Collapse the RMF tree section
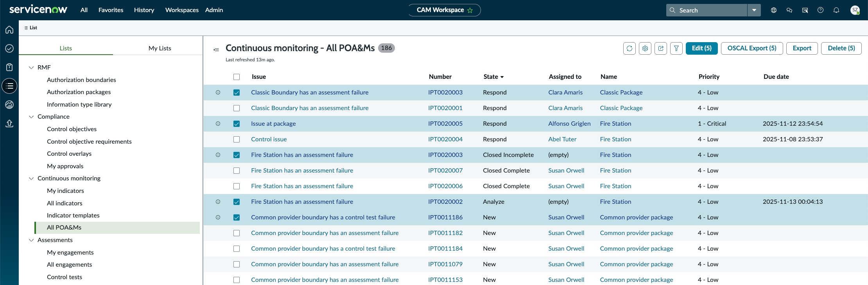This screenshot has height=285, width=868. click(31, 68)
